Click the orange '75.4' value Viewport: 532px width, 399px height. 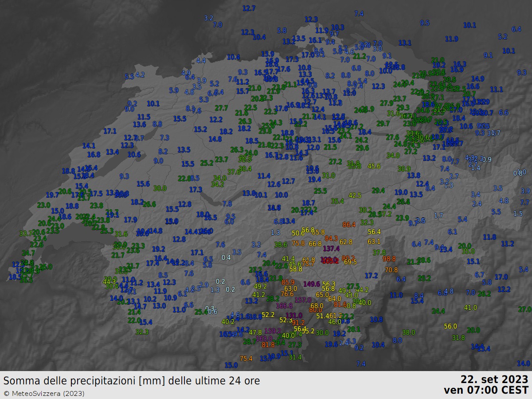tap(246, 358)
